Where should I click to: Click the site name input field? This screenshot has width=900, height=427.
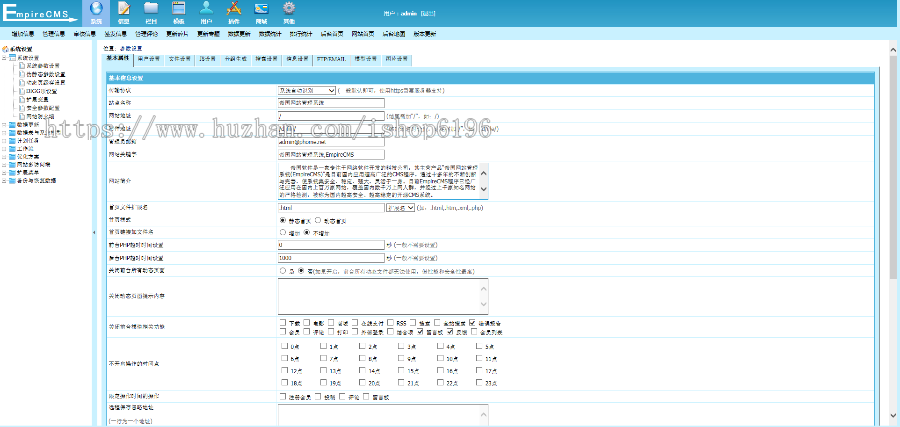(331, 103)
